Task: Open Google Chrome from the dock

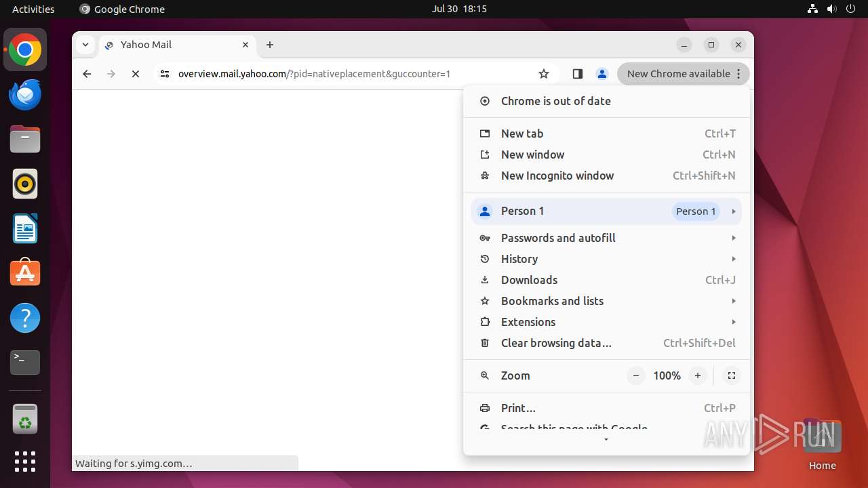Action: click(25, 49)
